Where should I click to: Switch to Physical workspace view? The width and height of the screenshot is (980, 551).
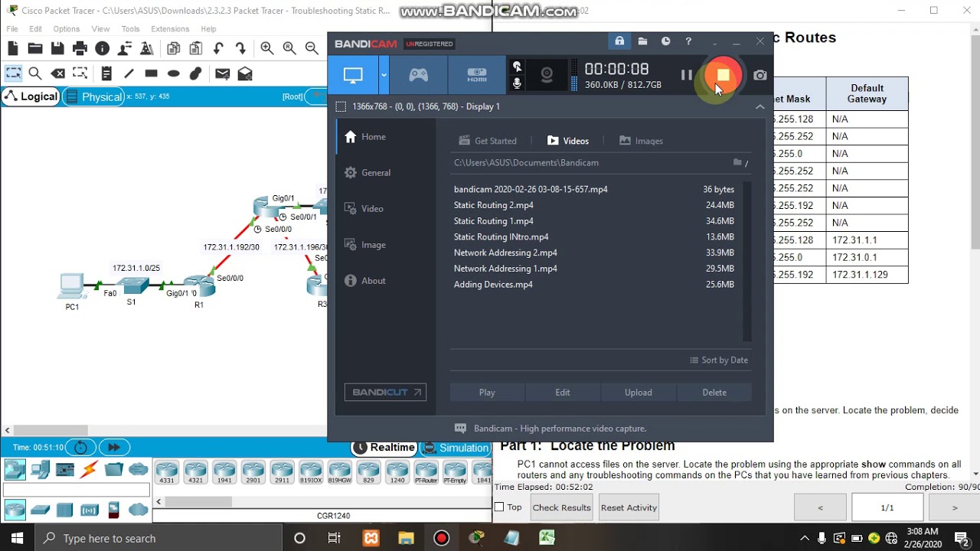tap(93, 96)
